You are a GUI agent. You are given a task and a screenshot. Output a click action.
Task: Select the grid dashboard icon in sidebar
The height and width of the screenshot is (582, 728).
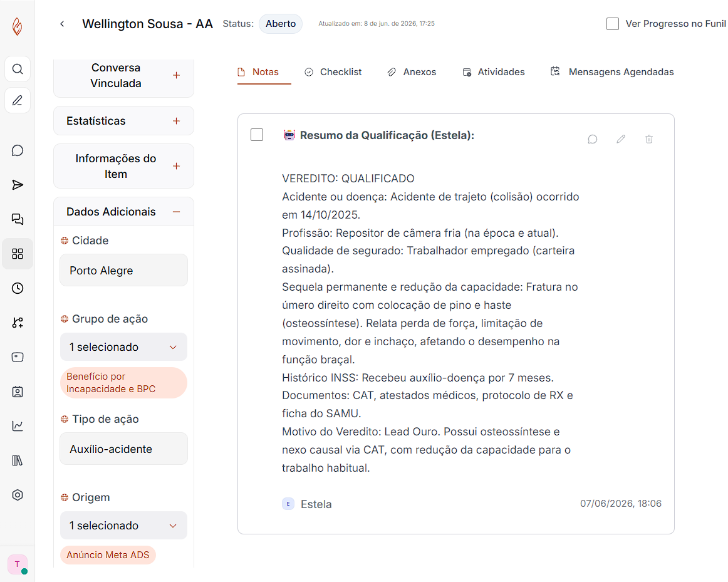click(x=18, y=253)
